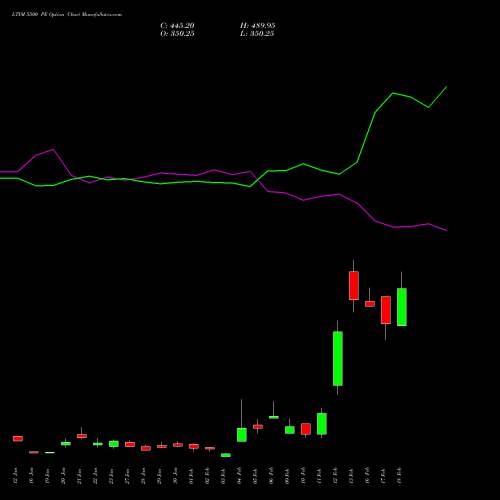Screen dimensions: 500x500
Task: Click the red candle for 13 Feb
Action: click(354, 285)
